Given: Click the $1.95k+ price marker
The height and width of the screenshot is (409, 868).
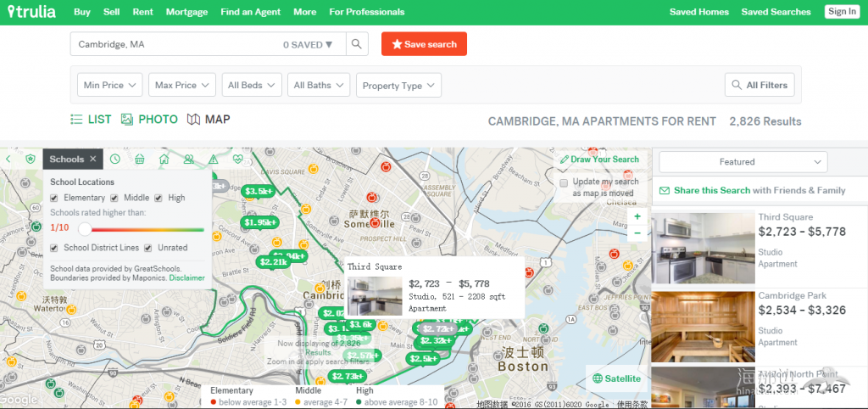Looking at the screenshot, I should 259,222.
